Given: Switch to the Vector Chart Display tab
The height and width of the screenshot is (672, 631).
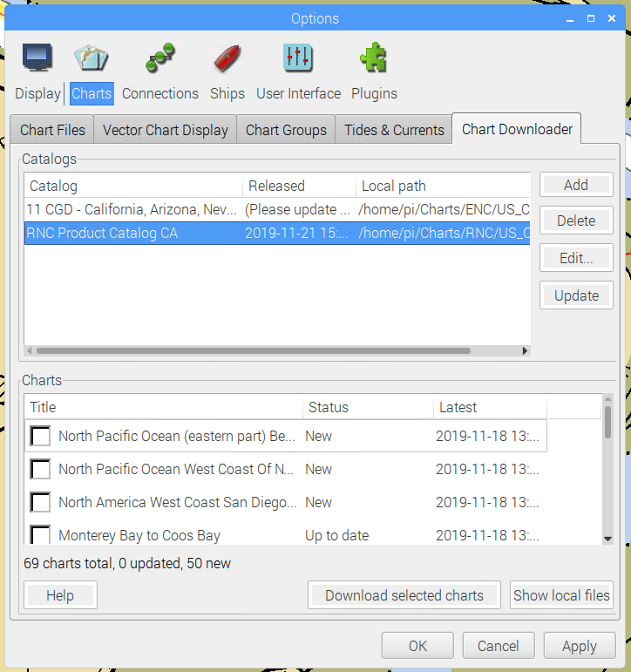Looking at the screenshot, I should (166, 130).
